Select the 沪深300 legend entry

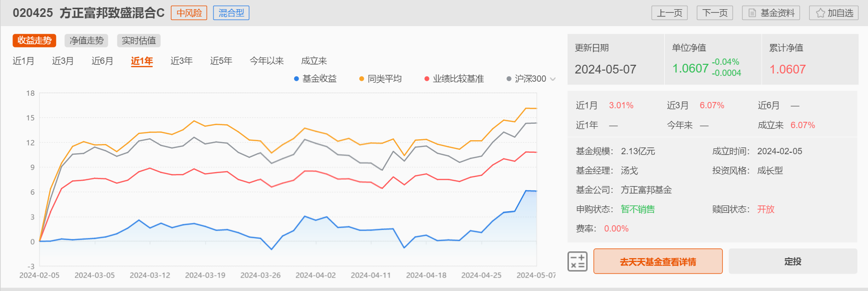pyautogui.click(x=526, y=79)
